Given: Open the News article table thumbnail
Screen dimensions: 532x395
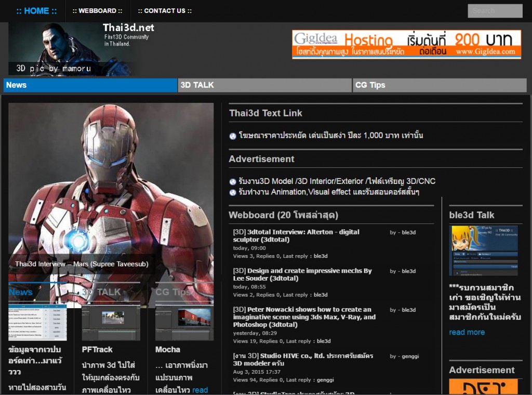Looking at the screenshot, I should click(37, 322).
